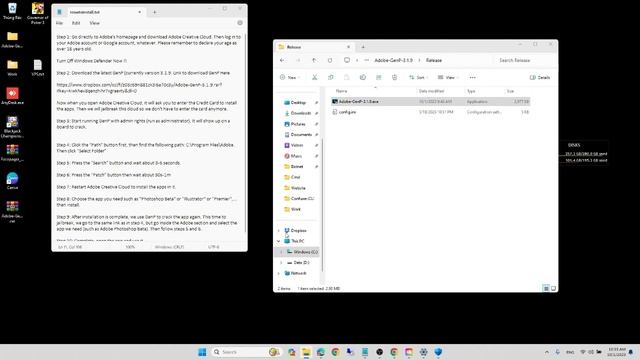Select the config.ini file row
This screenshot has width=640, height=360.
click(x=431, y=112)
